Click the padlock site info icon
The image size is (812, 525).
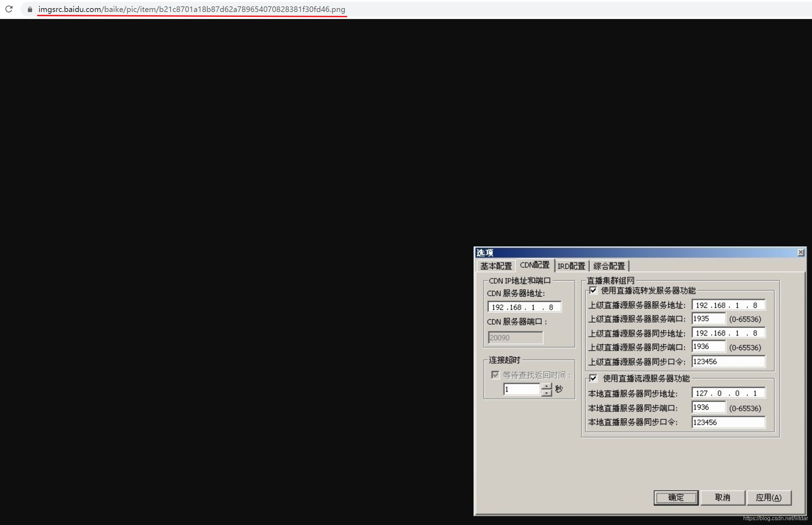pyautogui.click(x=30, y=10)
